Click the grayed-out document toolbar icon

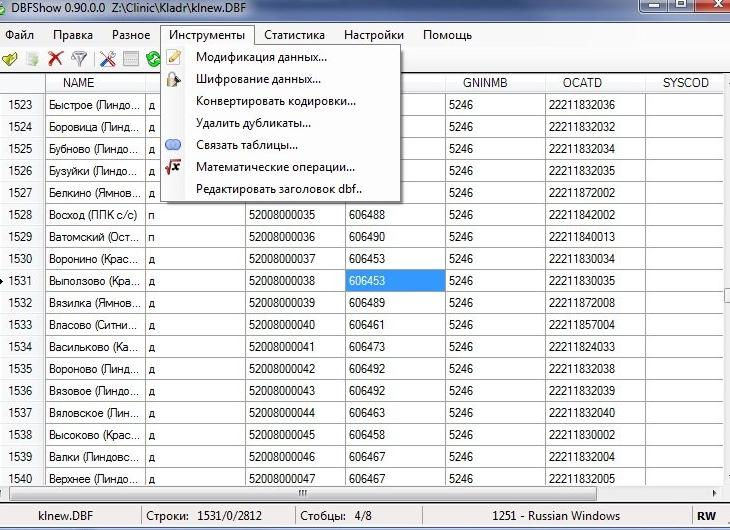pyautogui.click(x=33, y=59)
